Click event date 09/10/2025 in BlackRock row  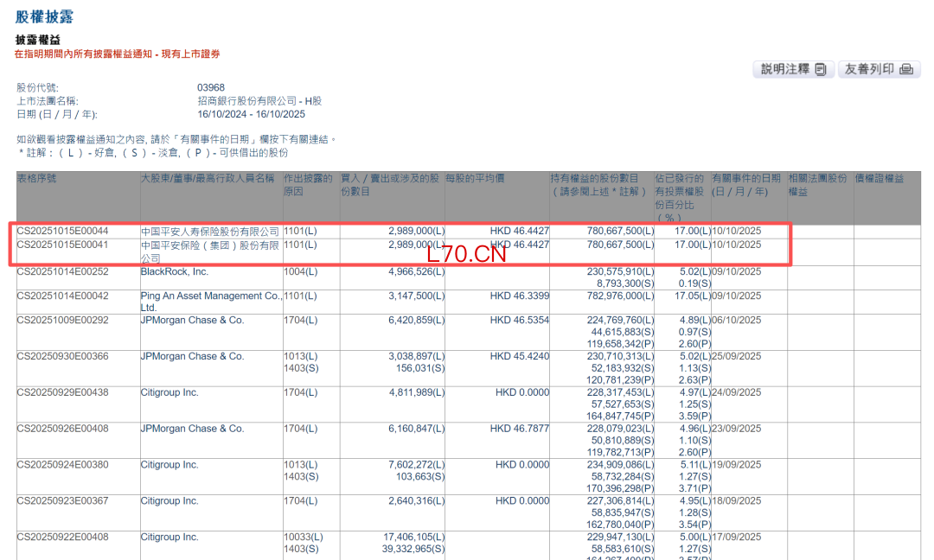[x=736, y=272]
